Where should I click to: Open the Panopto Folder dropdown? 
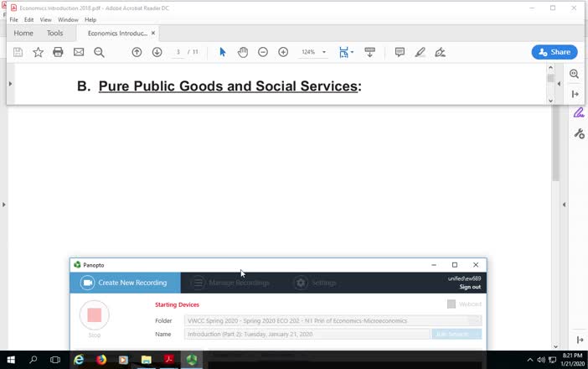[x=474, y=320]
